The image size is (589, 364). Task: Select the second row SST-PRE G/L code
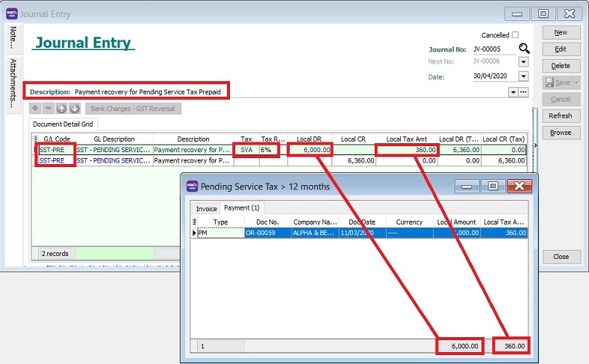pyautogui.click(x=56, y=160)
